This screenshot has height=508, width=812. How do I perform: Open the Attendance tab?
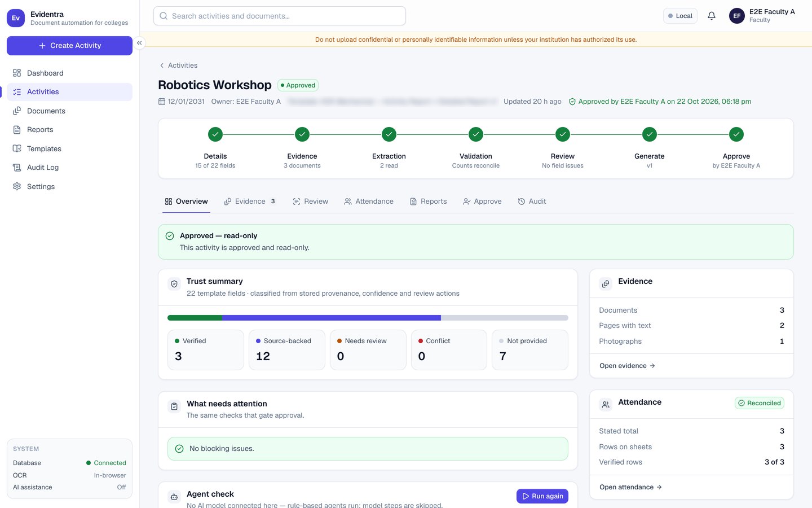[x=369, y=202]
